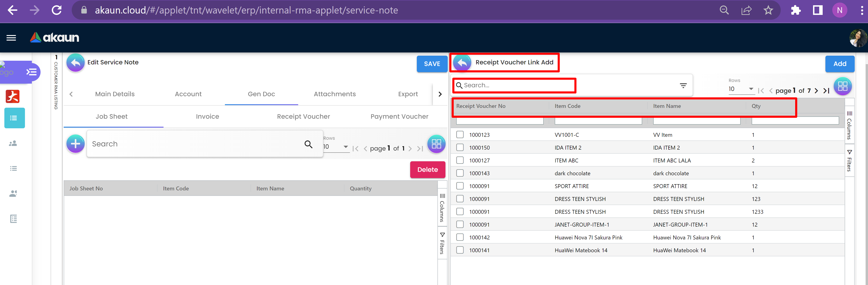This screenshot has height=285, width=868.
Task: Tick checkbox for receipt voucher 1000123
Action: click(460, 134)
